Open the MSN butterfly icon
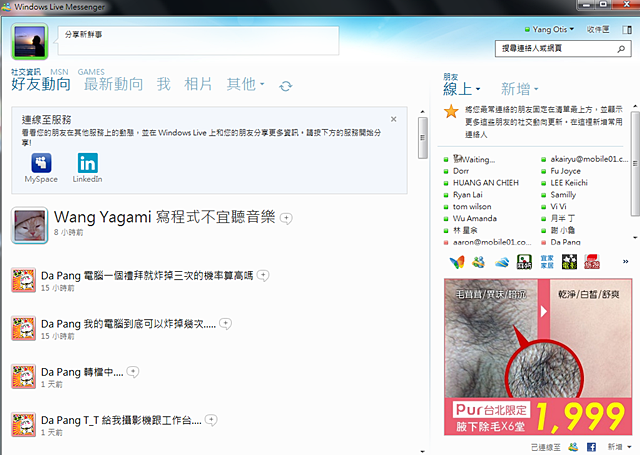This screenshot has height=455, width=640. click(x=457, y=262)
